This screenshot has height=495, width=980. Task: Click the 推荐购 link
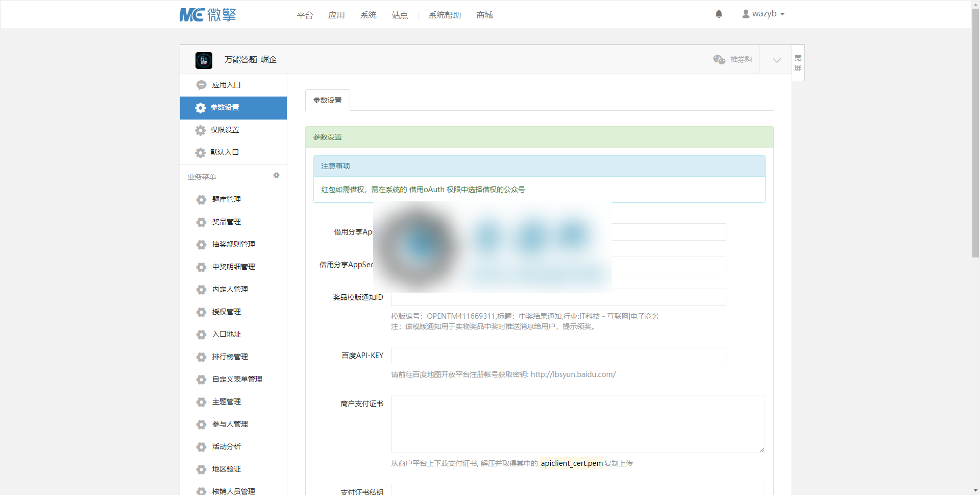pos(741,60)
